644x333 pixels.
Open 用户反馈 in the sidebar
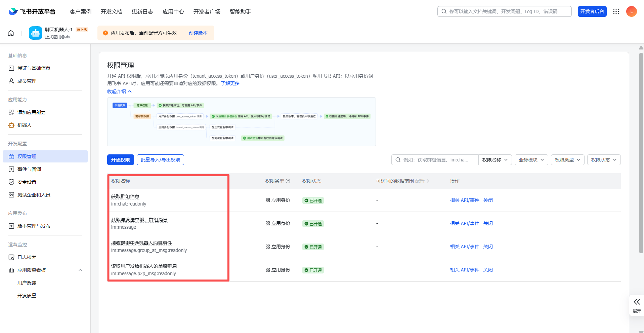pyautogui.click(x=27, y=283)
